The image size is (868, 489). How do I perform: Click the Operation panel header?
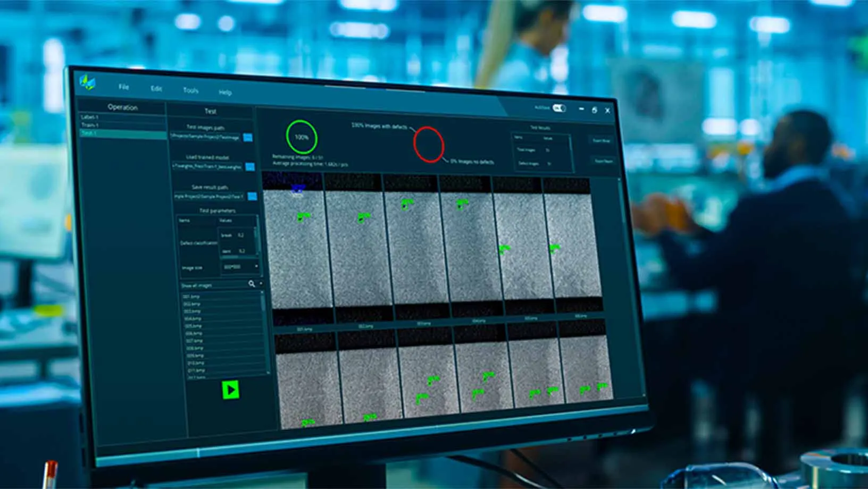click(122, 107)
